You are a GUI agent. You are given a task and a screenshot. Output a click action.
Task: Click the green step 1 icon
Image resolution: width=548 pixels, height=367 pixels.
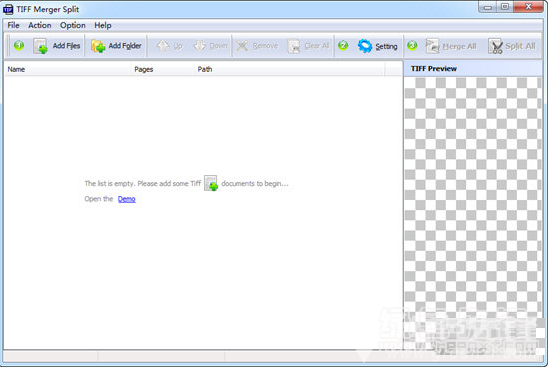pos(19,45)
